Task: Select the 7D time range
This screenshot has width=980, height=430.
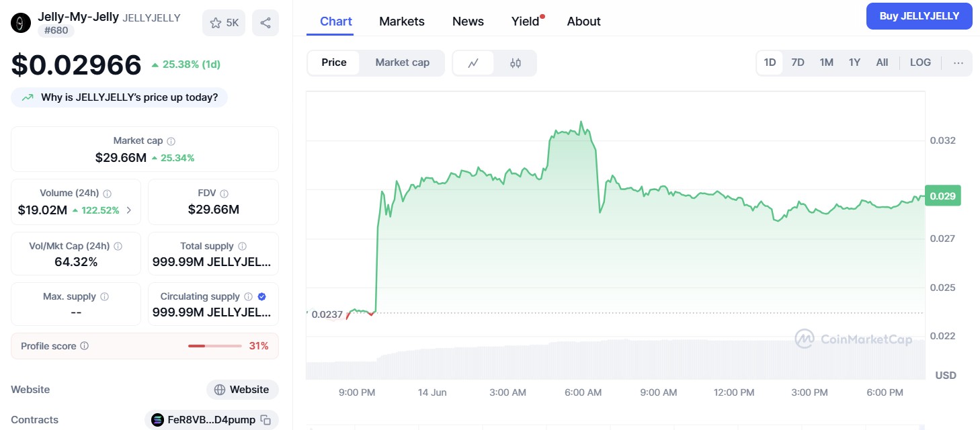Action: (798, 62)
